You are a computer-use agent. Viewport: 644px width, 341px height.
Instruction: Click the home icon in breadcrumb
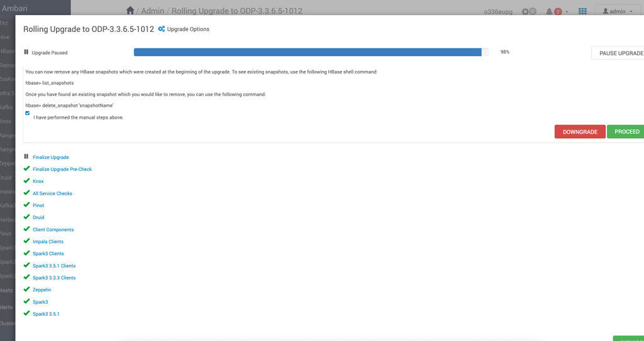130,11
